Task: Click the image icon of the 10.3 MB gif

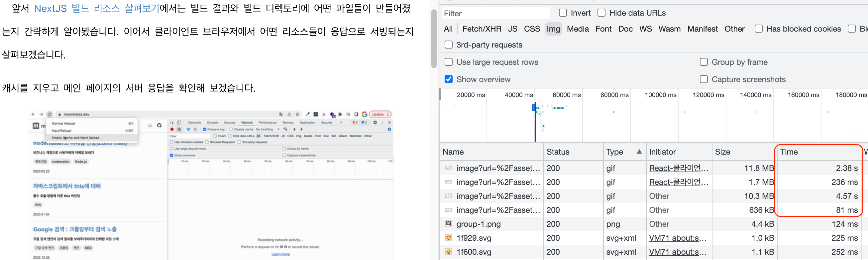Action: (x=449, y=195)
